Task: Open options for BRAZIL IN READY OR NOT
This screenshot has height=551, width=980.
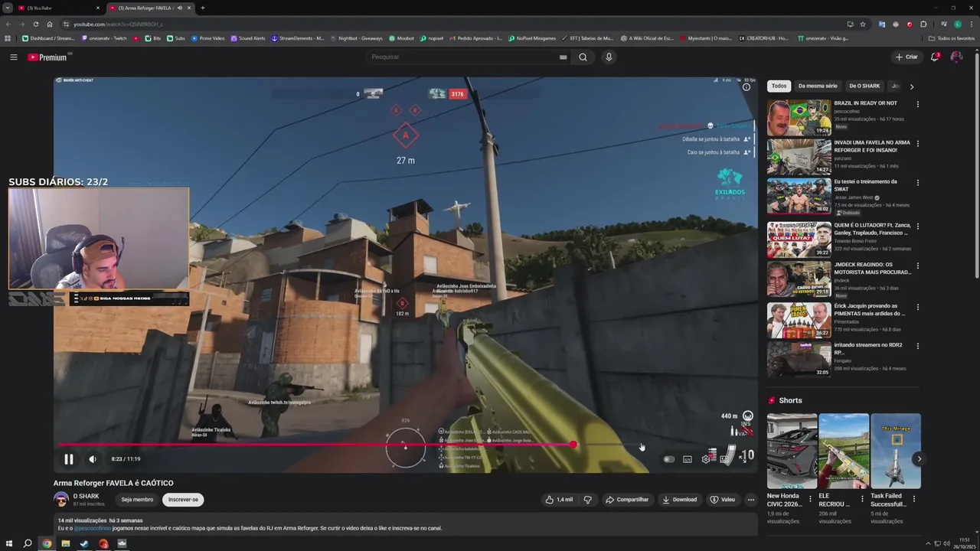Action: tap(917, 104)
